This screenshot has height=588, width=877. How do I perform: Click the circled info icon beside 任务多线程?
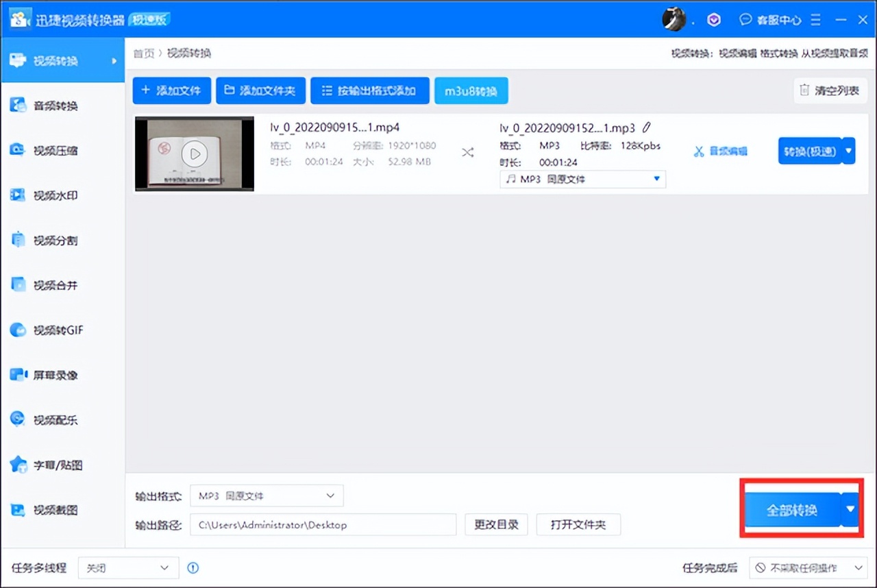point(193,567)
